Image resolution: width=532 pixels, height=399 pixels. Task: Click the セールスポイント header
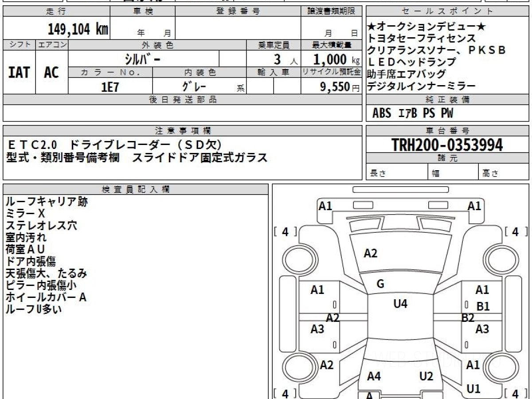447,12
